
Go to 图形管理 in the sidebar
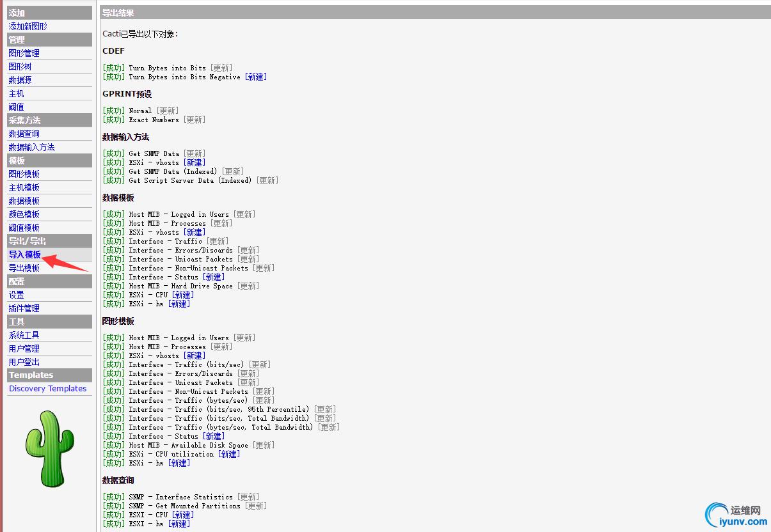[24, 53]
